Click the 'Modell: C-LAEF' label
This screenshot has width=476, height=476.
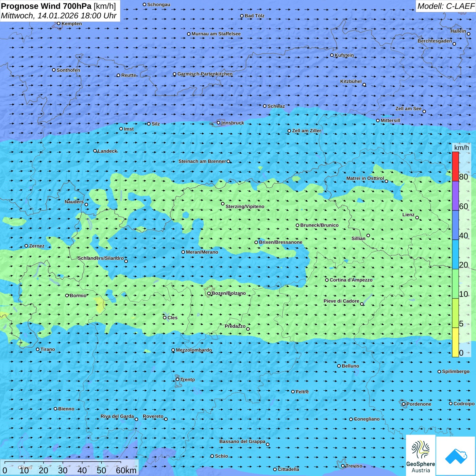coord(445,6)
